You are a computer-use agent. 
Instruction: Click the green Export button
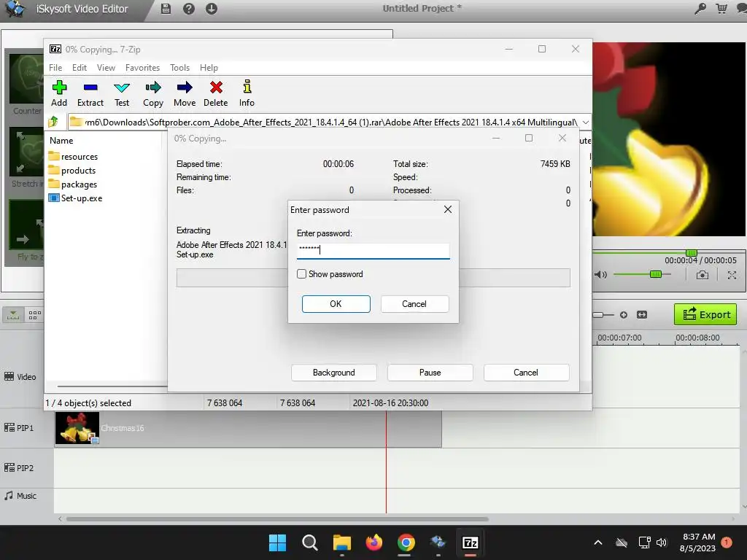(705, 314)
